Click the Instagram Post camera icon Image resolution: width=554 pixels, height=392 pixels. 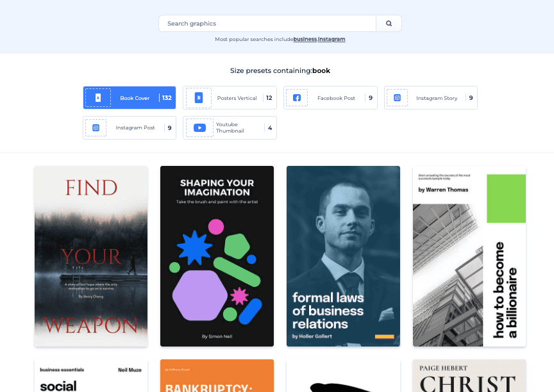(x=96, y=127)
